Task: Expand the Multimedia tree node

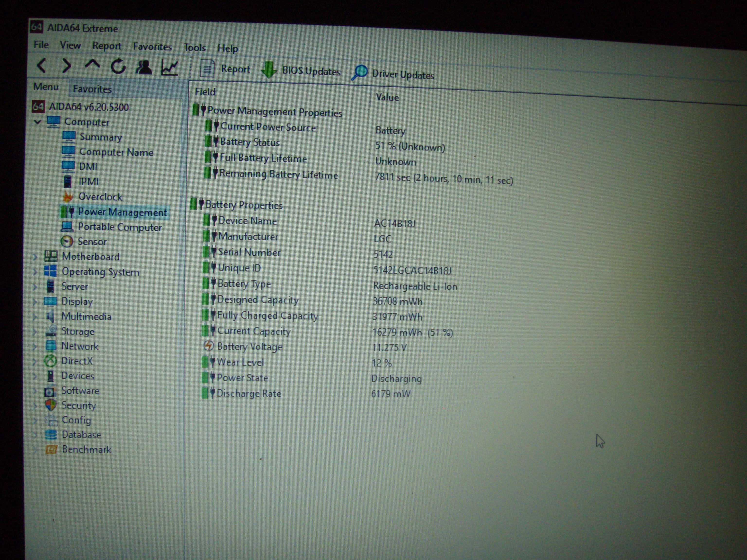Action: click(x=35, y=317)
